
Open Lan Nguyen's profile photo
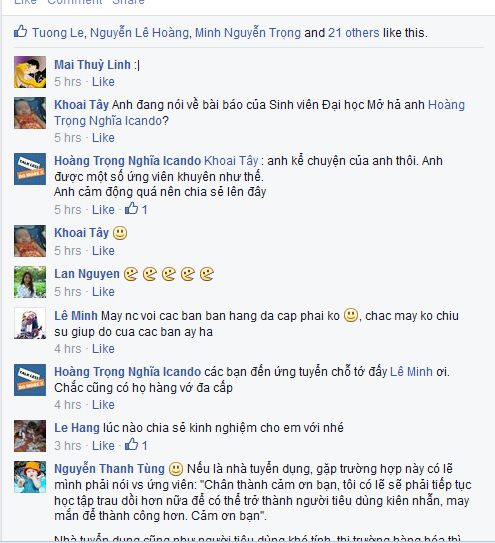pyautogui.click(x=30, y=282)
